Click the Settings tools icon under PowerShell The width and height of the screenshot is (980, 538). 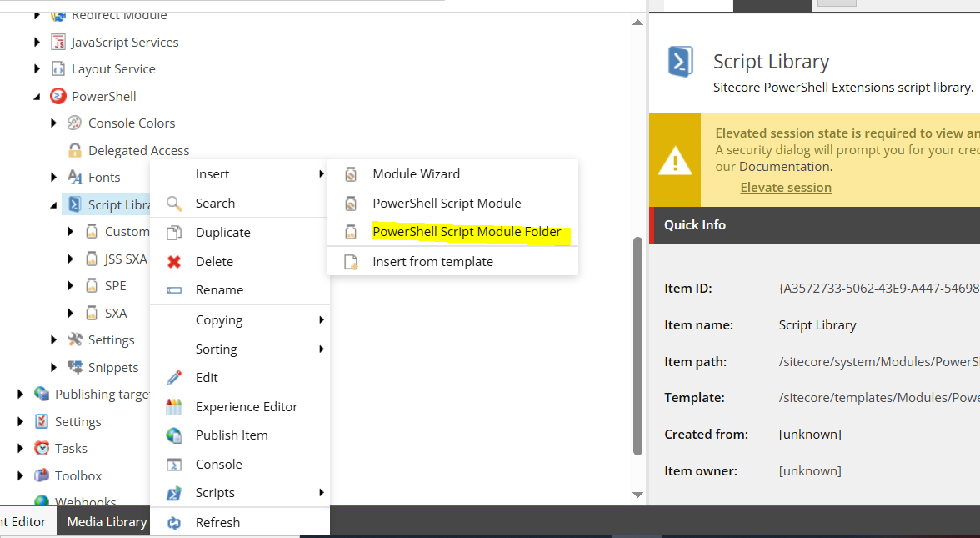(x=75, y=339)
